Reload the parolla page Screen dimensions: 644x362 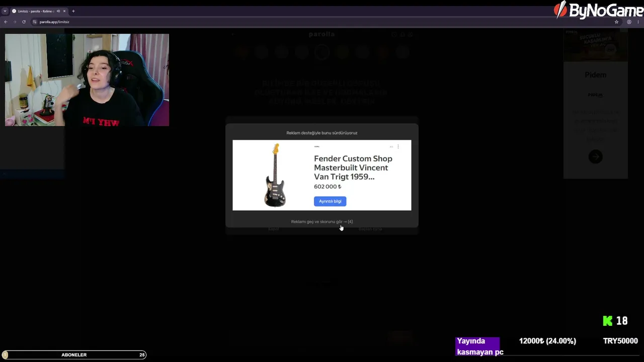pyautogui.click(x=24, y=22)
